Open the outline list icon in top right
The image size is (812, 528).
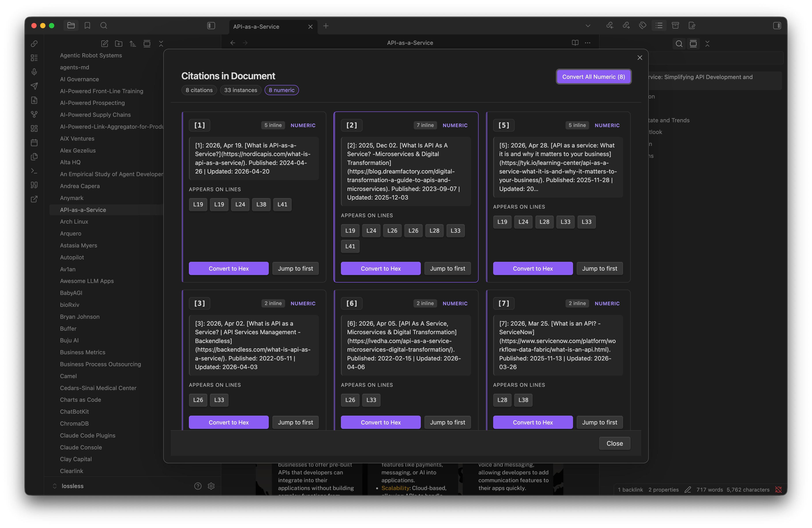tap(659, 26)
